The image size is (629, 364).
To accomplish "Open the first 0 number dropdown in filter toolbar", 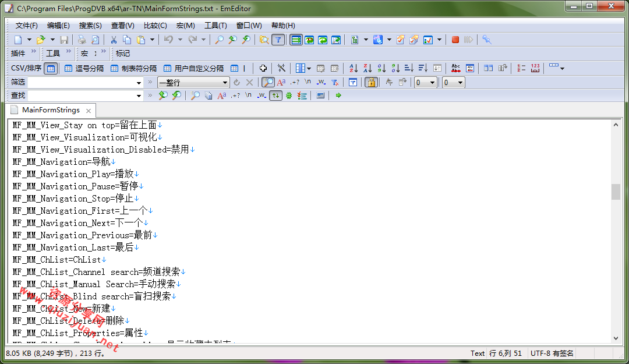I will pos(432,83).
